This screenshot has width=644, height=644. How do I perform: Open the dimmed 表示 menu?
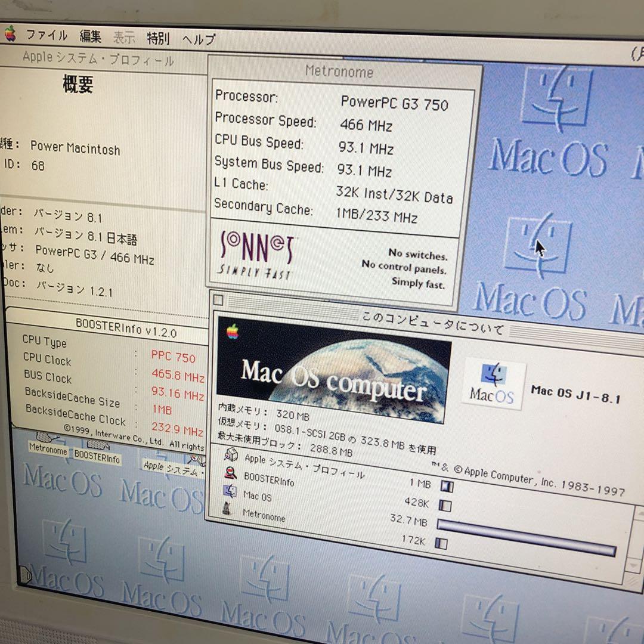click(x=123, y=38)
